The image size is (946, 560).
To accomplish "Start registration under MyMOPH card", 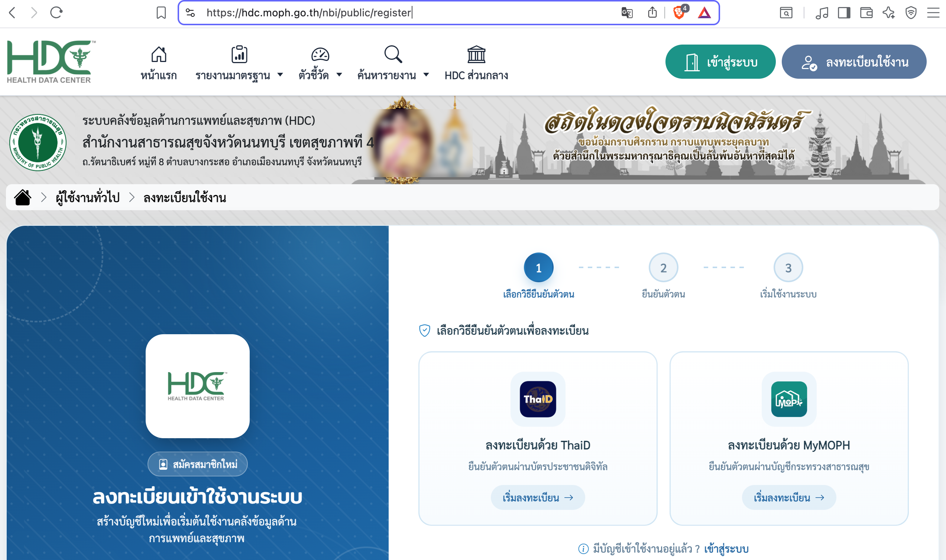I will [x=789, y=497].
